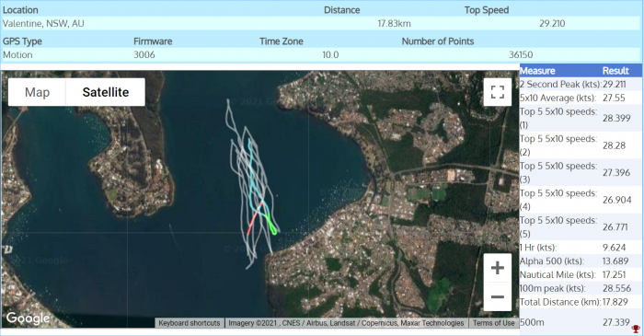Open the Google logo link on map
The height and width of the screenshot is (336, 644).
28,319
